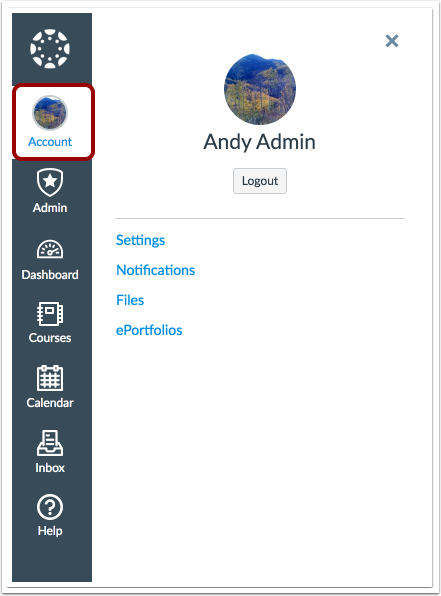Click the Logout button

point(260,181)
